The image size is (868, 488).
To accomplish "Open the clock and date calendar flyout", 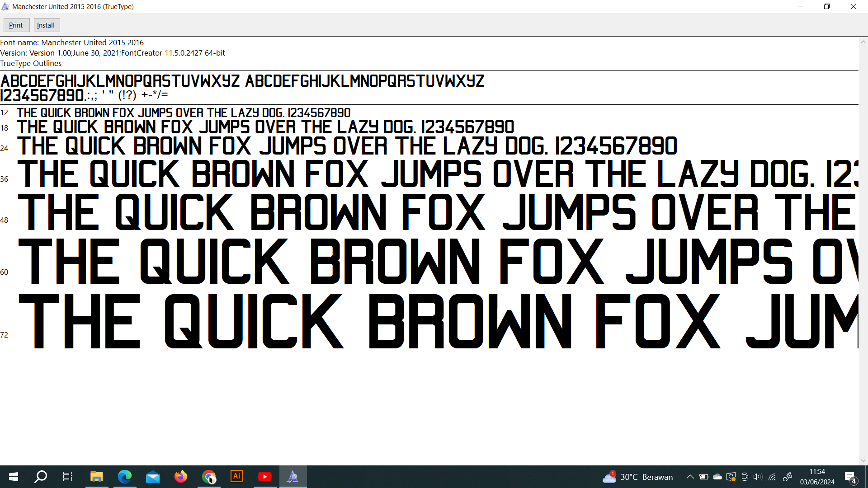I will [x=817, y=477].
